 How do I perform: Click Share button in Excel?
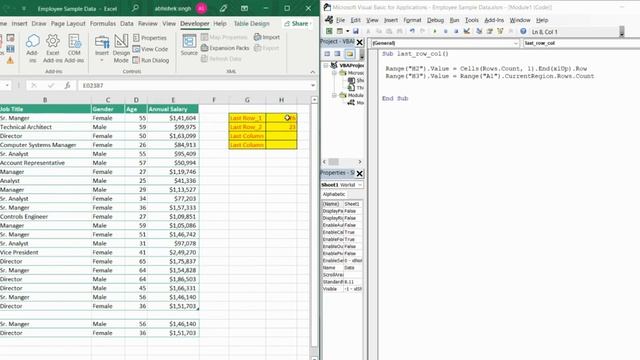297,24
